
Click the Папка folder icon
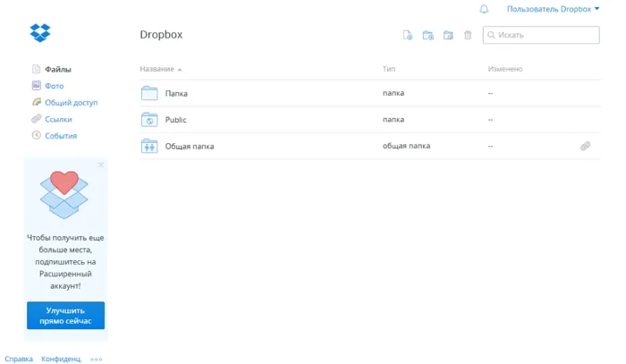[x=149, y=93]
